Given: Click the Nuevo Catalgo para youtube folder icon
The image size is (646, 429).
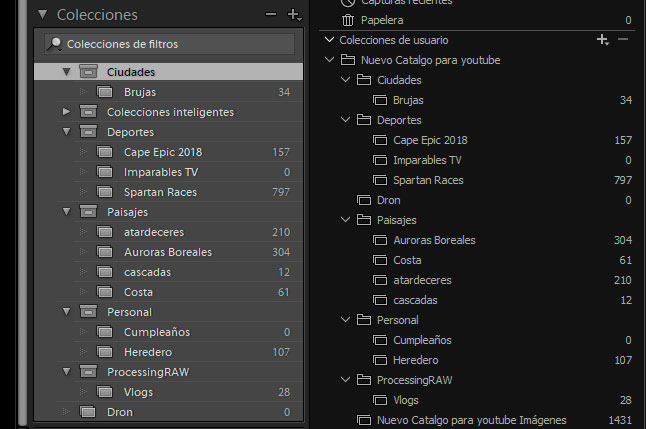Looking at the screenshot, I should (348, 60).
